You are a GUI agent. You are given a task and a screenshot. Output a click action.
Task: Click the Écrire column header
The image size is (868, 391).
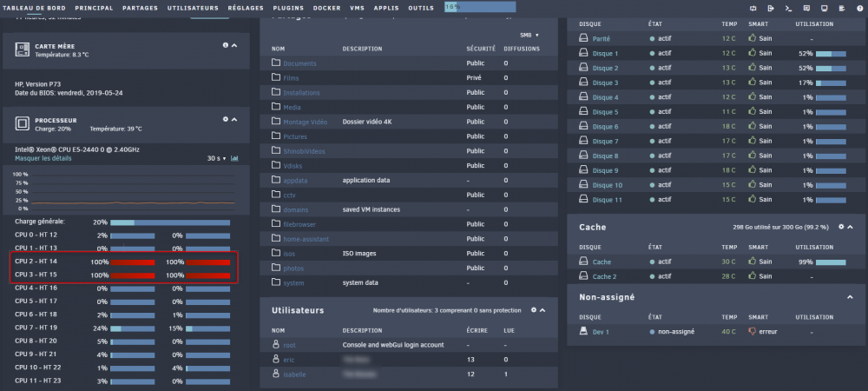coord(477,331)
